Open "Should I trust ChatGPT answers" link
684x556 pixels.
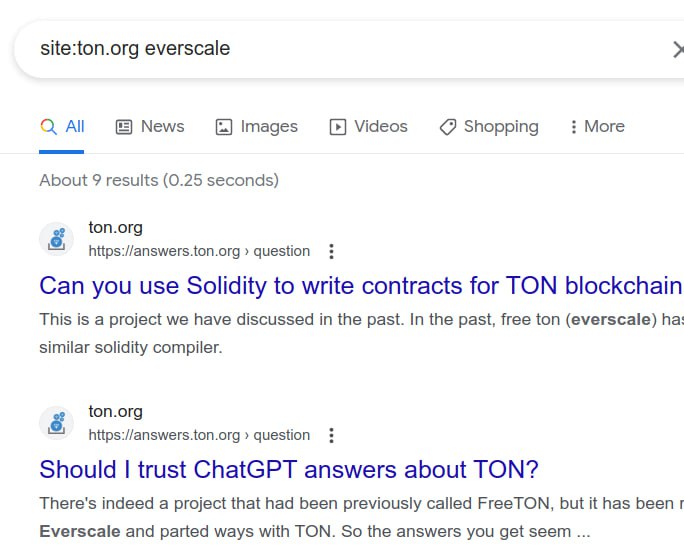289,469
